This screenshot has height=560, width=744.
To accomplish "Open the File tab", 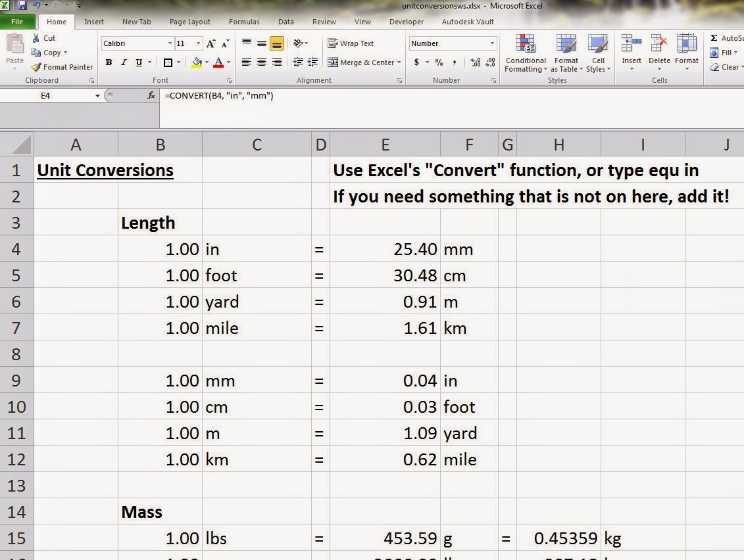I will coord(17,22).
